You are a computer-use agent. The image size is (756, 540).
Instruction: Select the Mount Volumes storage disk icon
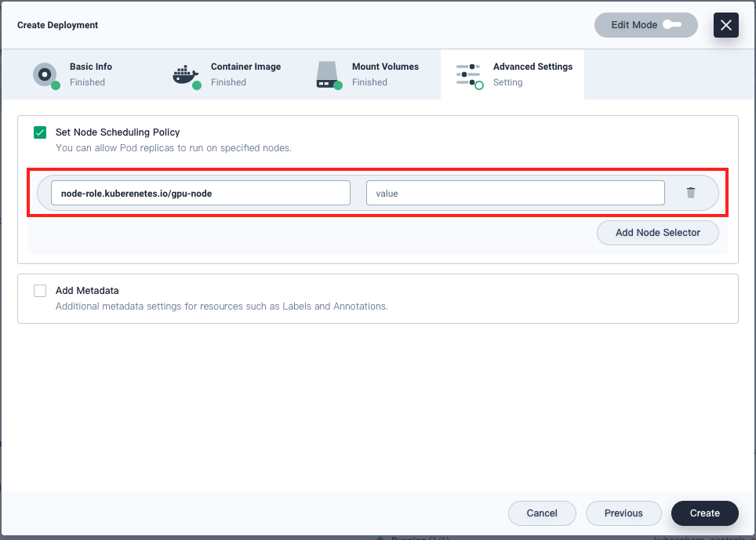329,74
